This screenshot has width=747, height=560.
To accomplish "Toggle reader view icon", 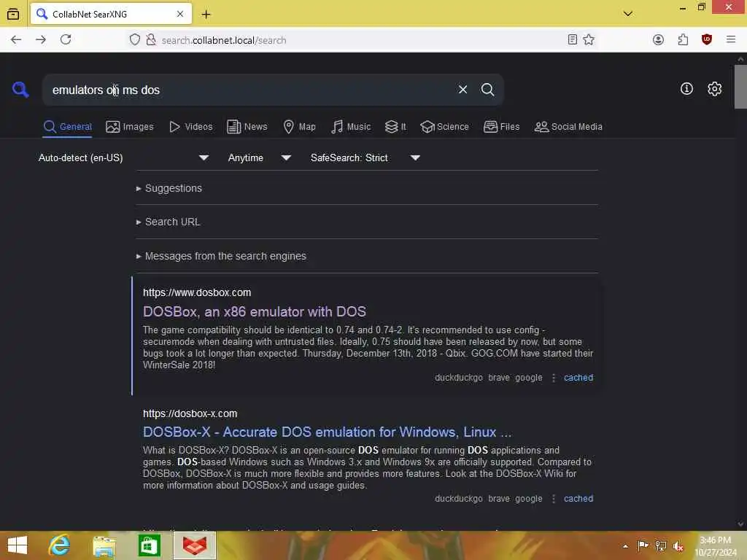I will point(573,39).
